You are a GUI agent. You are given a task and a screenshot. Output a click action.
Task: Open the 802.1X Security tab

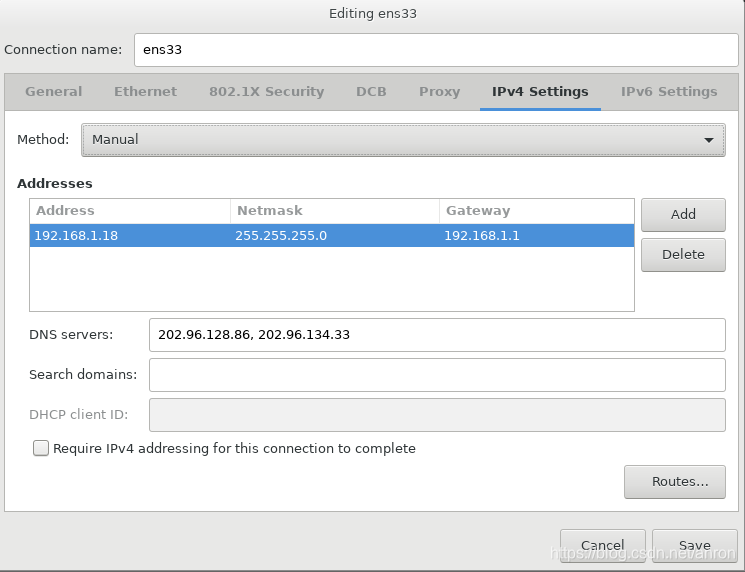click(x=267, y=92)
